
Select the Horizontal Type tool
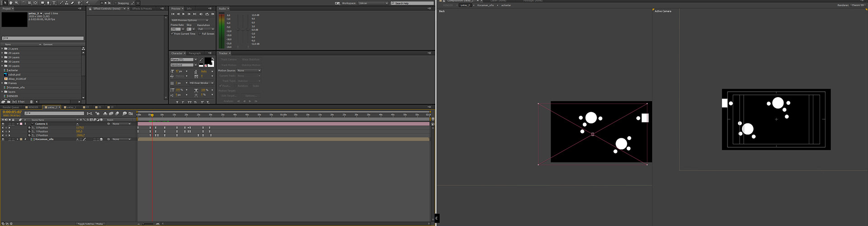click(54, 3)
